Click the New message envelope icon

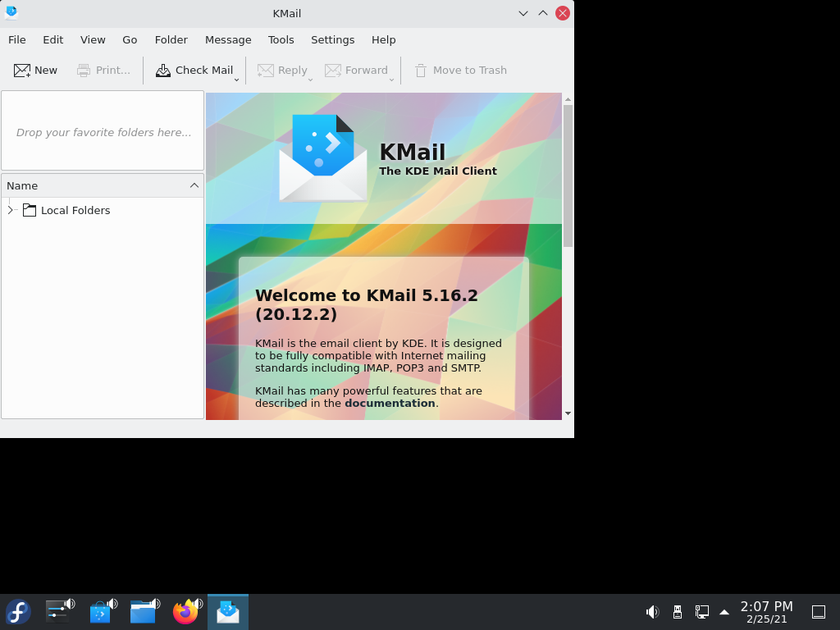[22, 71]
